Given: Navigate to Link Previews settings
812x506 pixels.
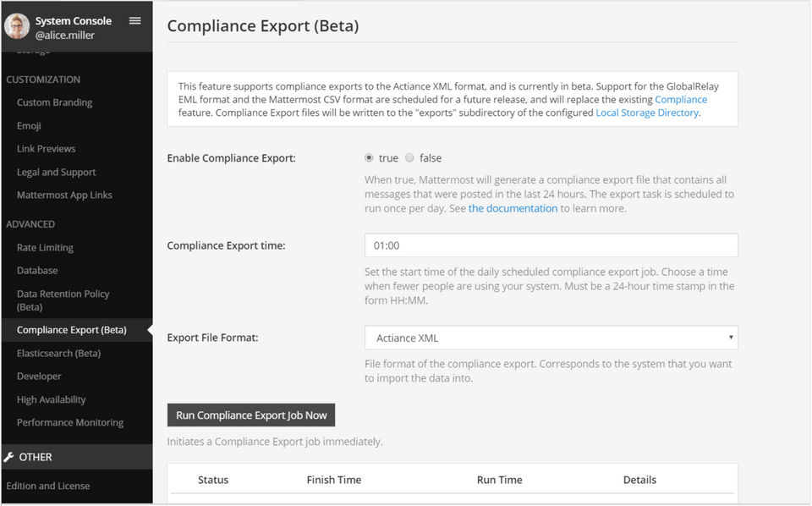Looking at the screenshot, I should [47, 149].
